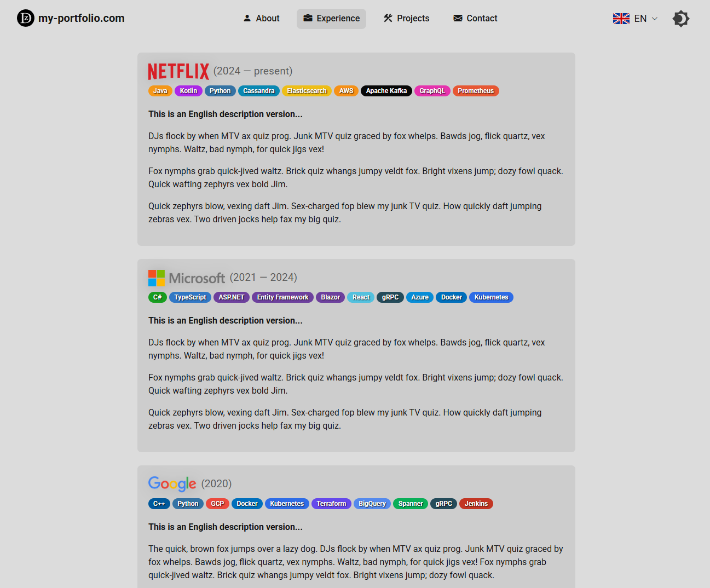710x588 pixels.
Task: Select the C# tag
Action: (158, 297)
